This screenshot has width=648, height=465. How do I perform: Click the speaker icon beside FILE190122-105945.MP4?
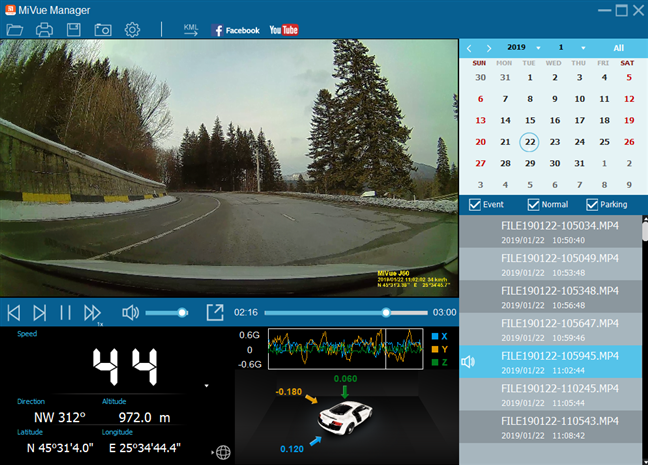(x=468, y=362)
